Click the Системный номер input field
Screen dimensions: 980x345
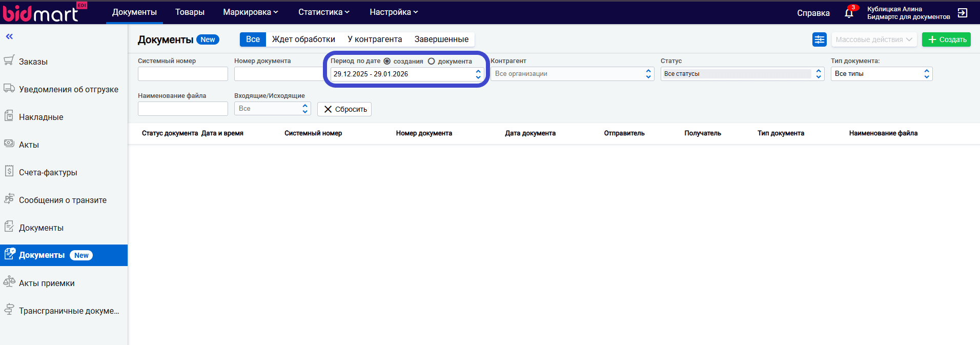click(x=183, y=74)
